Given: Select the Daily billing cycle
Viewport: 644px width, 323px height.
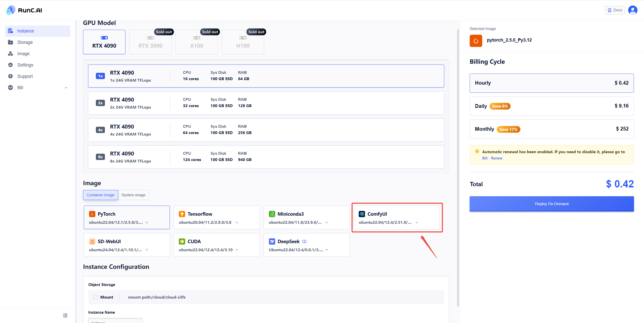Looking at the screenshot, I should coord(551,106).
